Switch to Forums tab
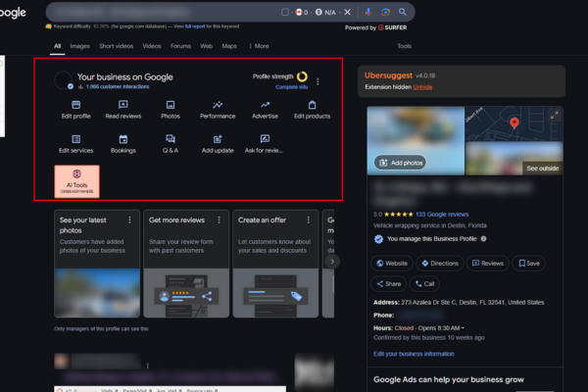Image resolution: width=588 pixels, height=392 pixels. (180, 46)
